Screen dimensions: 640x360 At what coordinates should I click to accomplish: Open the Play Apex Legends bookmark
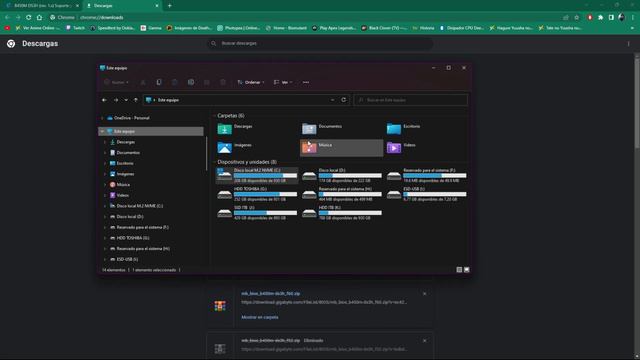point(334,28)
